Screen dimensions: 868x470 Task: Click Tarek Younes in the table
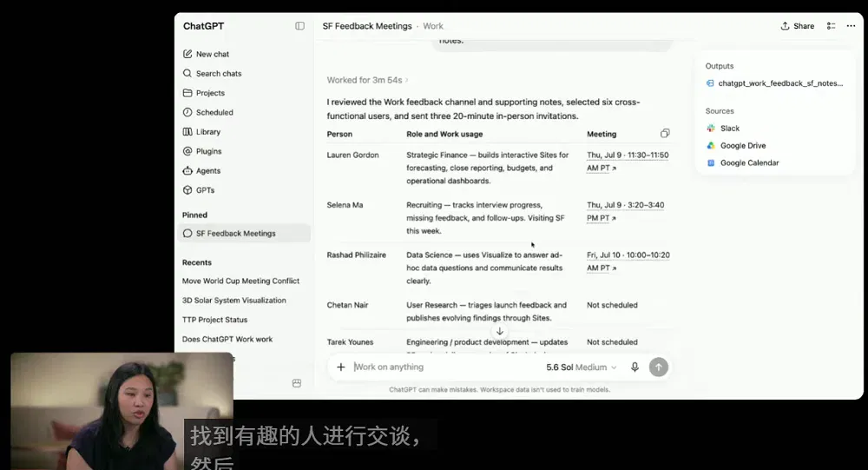coord(350,342)
